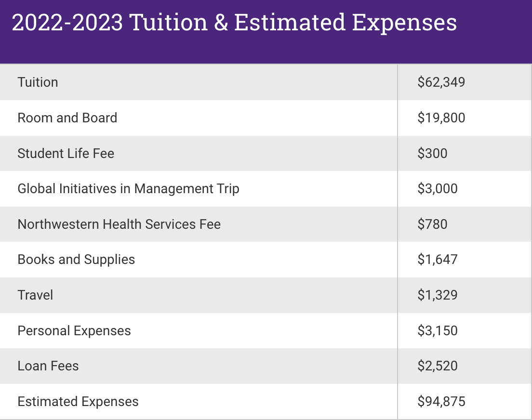Select the $3,150 personal expenses value
Screen dimensions: 532x420
[437, 331]
